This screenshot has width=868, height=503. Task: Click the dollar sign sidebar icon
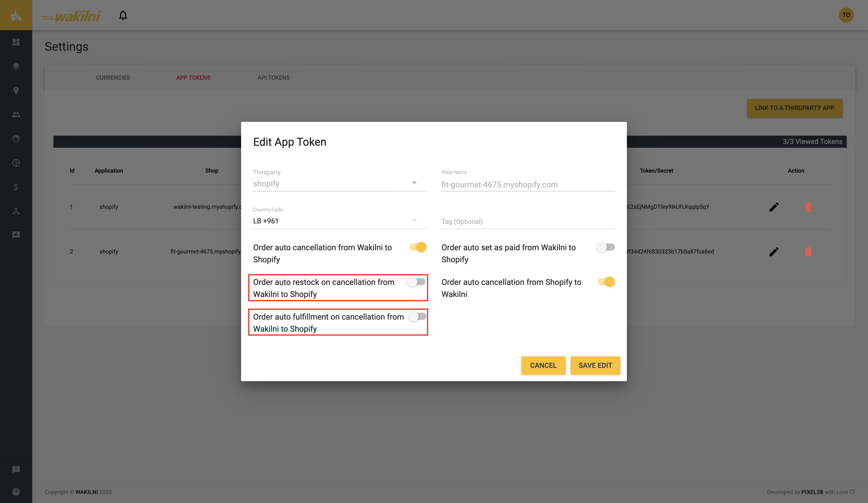pyautogui.click(x=16, y=187)
